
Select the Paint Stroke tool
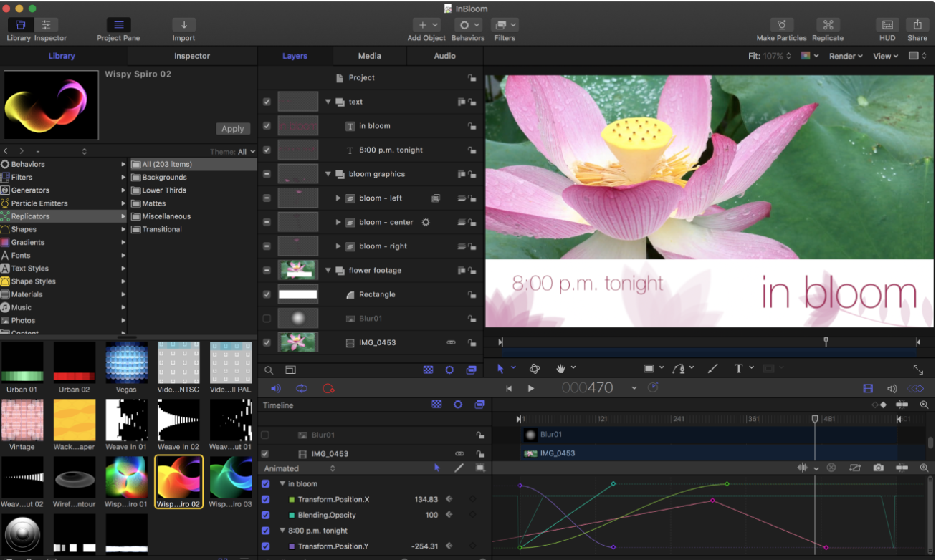tap(712, 368)
